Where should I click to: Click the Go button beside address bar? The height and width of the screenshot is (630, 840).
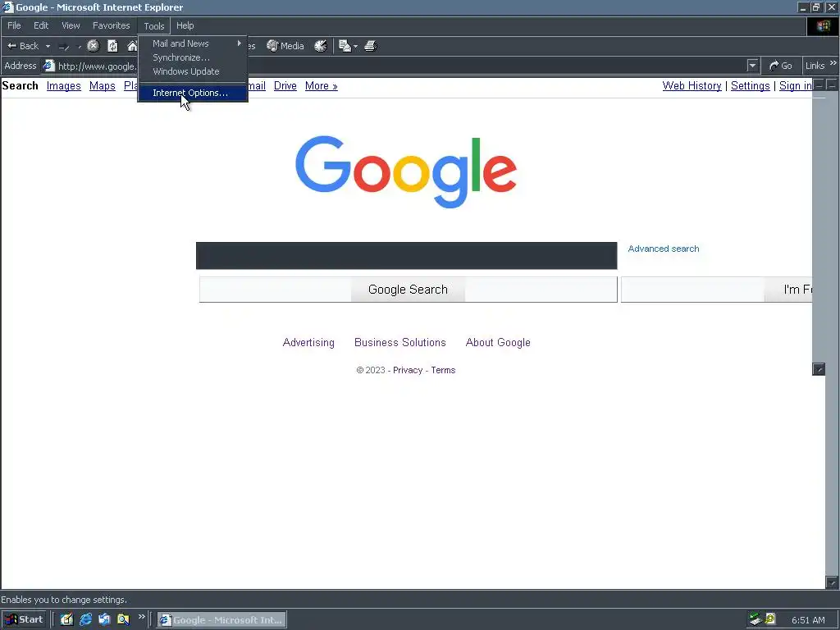coord(780,66)
